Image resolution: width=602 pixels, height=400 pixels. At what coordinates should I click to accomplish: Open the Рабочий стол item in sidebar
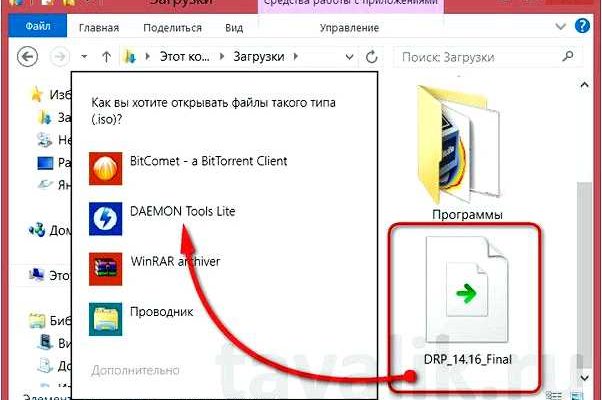(55, 162)
